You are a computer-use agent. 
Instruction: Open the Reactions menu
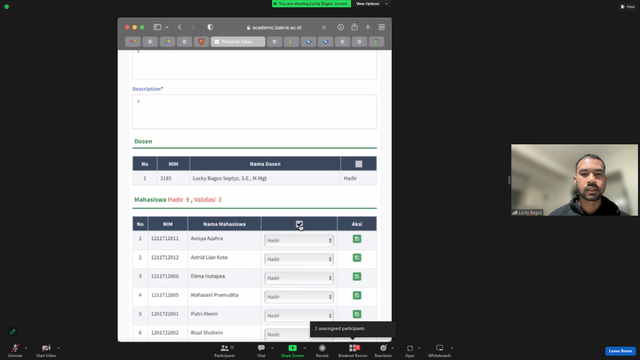click(383, 350)
